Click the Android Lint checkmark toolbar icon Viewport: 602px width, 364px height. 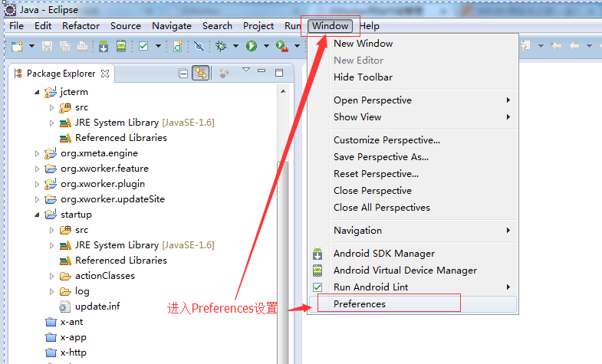[143, 47]
